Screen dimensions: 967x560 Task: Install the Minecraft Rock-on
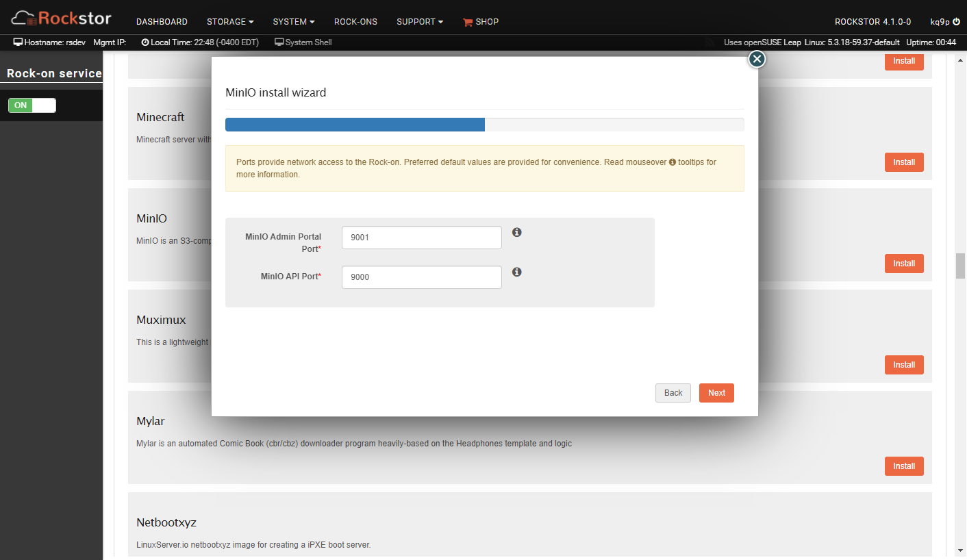click(x=904, y=162)
